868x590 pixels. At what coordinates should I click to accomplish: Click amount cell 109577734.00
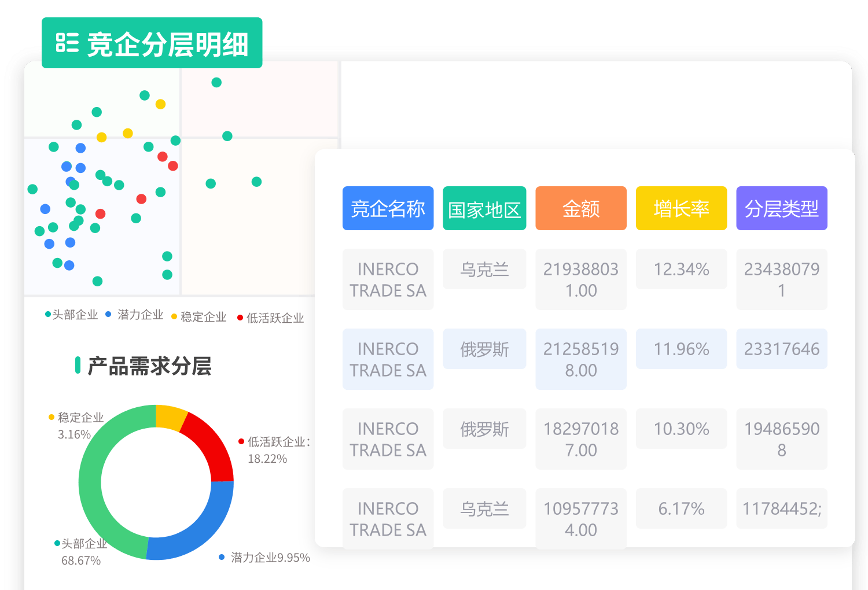coord(581,519)
